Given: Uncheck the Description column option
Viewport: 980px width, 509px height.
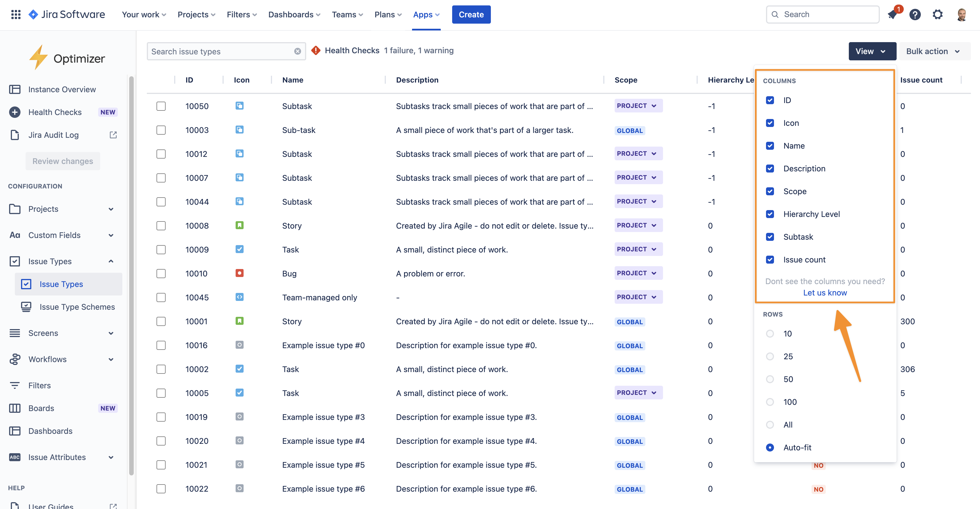Looking at the screenshot, I should (770, 168).
